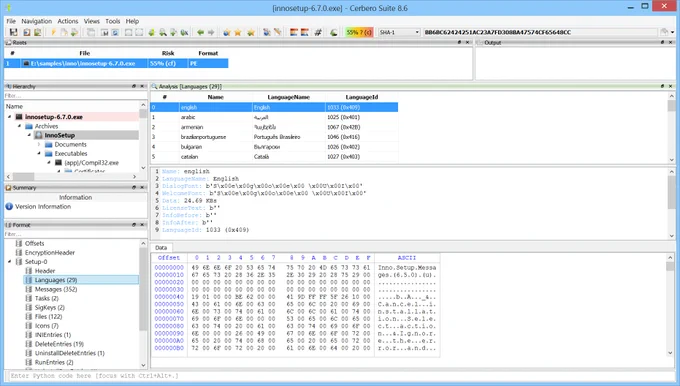Open the Navigation menu
This screenshot has height=386, width=680.
[x=36, y=21]
